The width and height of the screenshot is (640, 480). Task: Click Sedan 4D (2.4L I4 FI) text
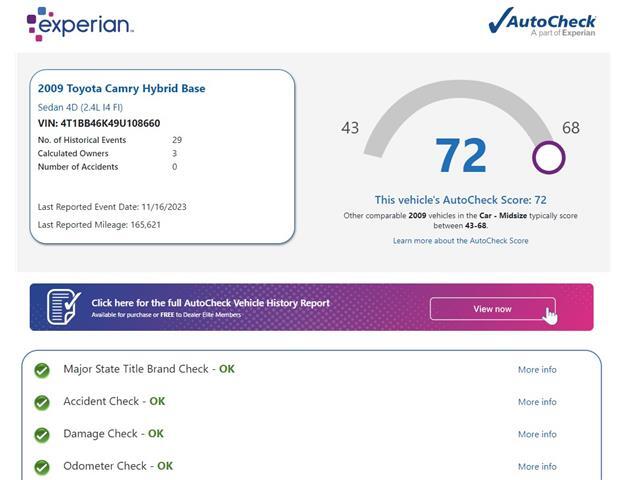(x=80, y=107)
